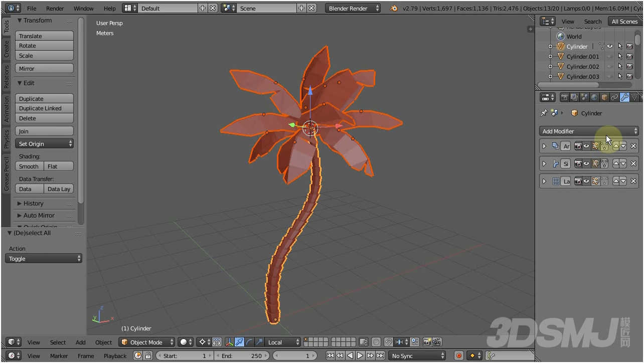Click the Translate button
The width and height of the screenshot is (644, 363).
44,36
